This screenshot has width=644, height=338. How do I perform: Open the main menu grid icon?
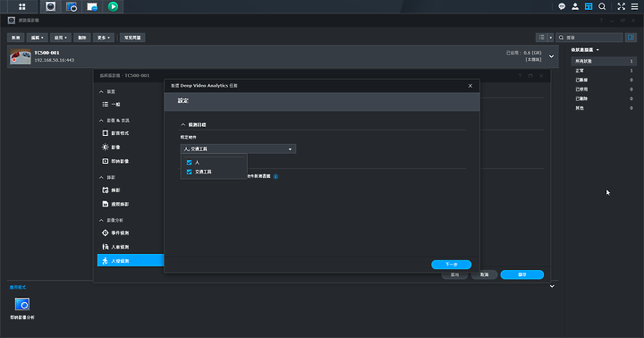[22, 6]
